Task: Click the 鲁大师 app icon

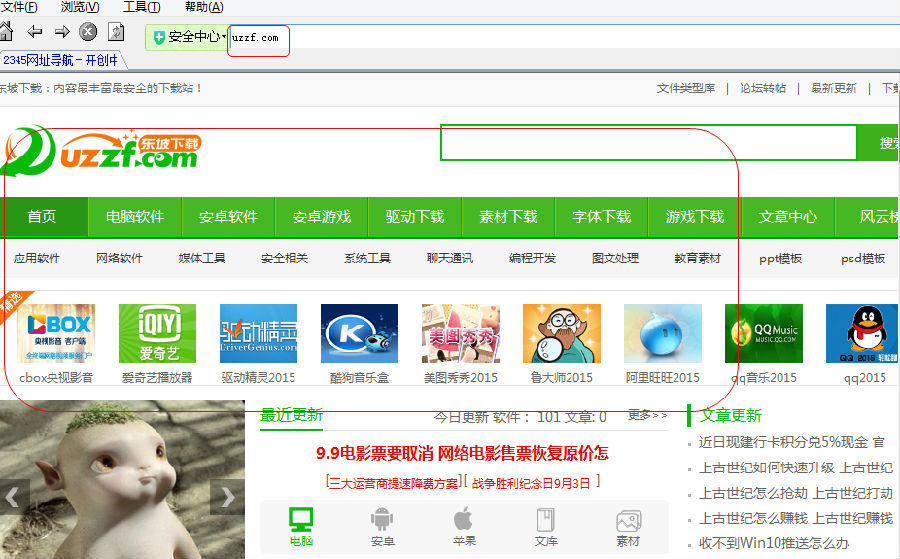Action: [x=562, y=333]
